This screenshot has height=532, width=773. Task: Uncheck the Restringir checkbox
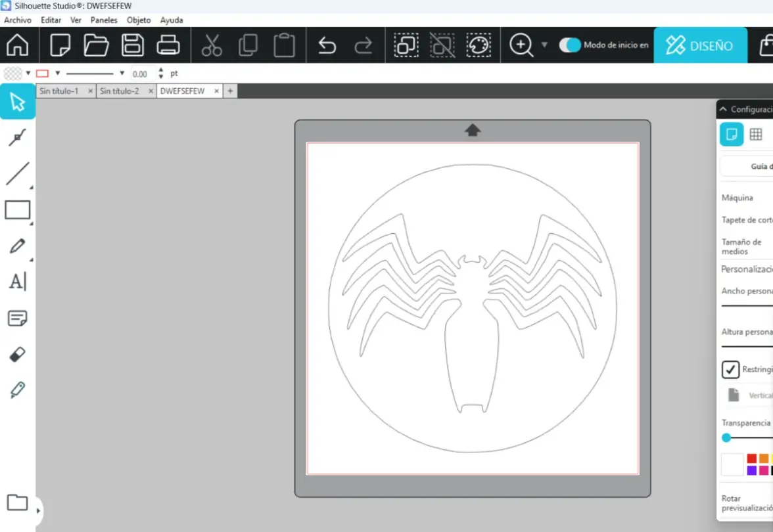(731, 369)
